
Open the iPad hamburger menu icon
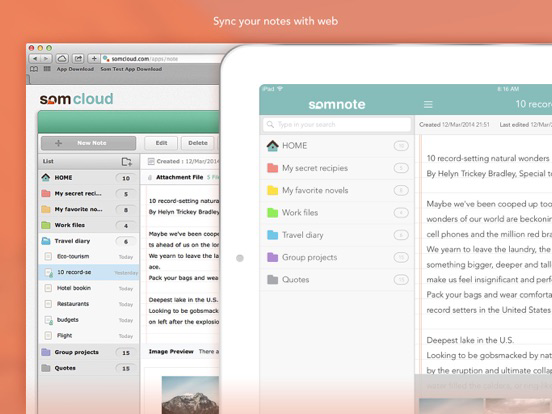(x=428, y=105)
